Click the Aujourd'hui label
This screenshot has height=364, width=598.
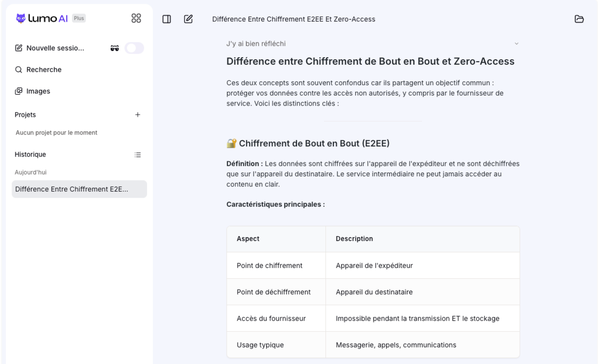30,172
